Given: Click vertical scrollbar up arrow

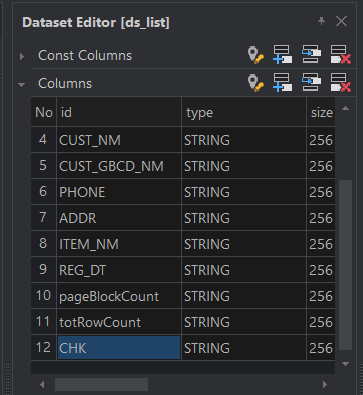Looking at the screenshot, I should click(346, 108).
